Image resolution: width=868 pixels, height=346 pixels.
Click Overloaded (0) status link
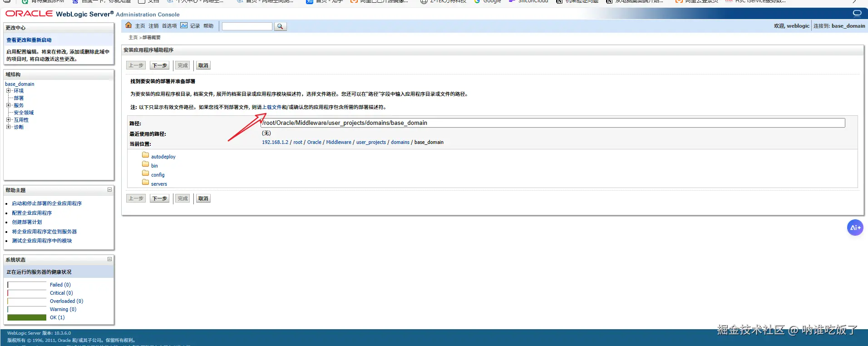67,301
